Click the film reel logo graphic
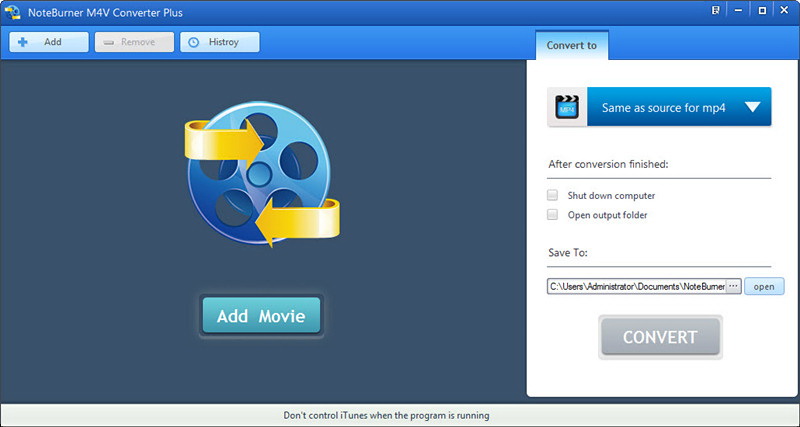The height and width of the screenshot is (427, 800). click(261, 173)
